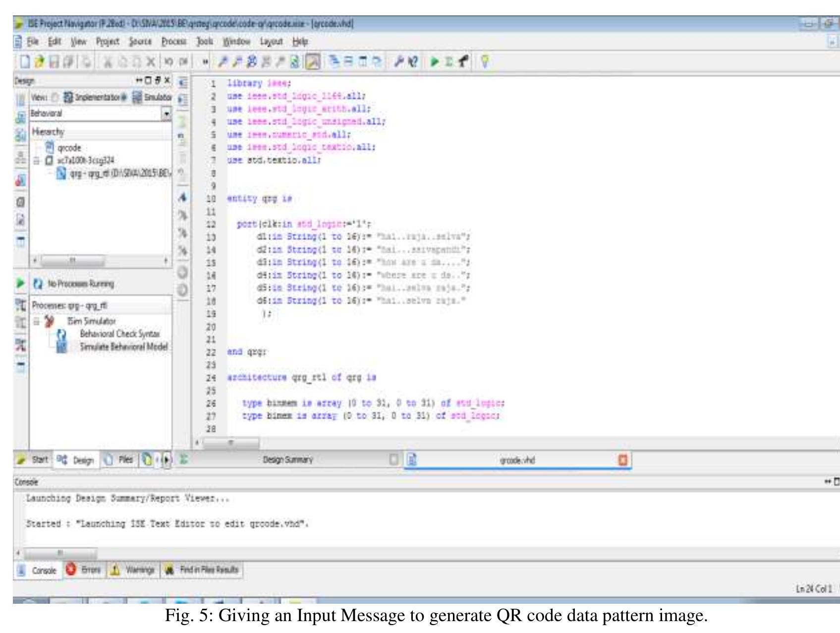
Task: Open the Process menu
Action: click(174, 42)
